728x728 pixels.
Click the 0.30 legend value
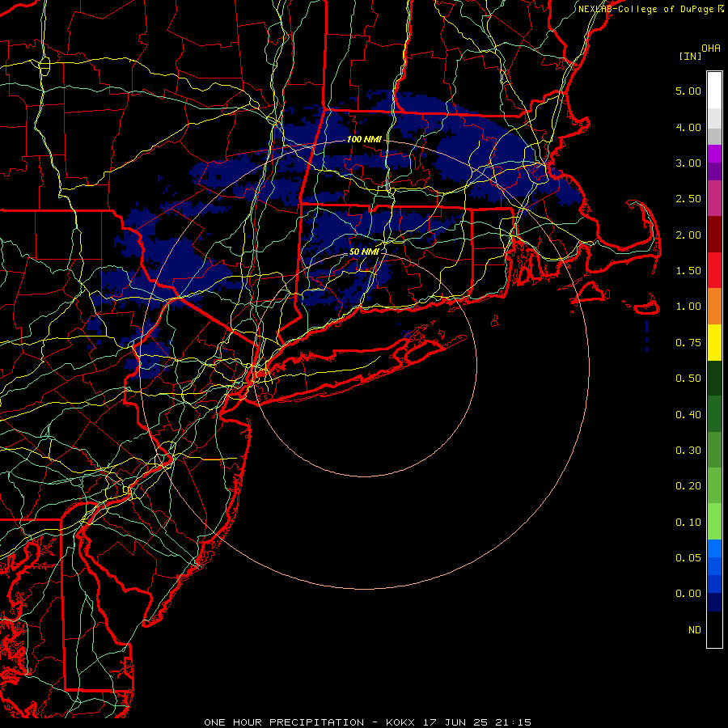[x=688, y=451]
